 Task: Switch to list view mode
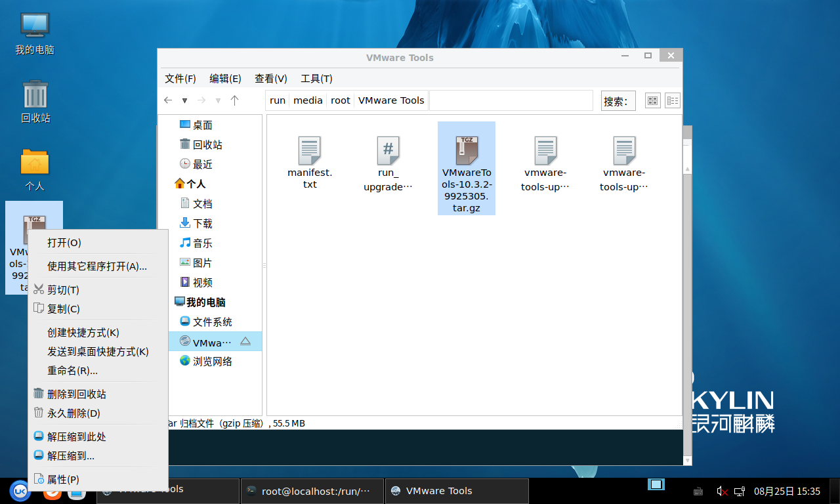coord(673,100)
